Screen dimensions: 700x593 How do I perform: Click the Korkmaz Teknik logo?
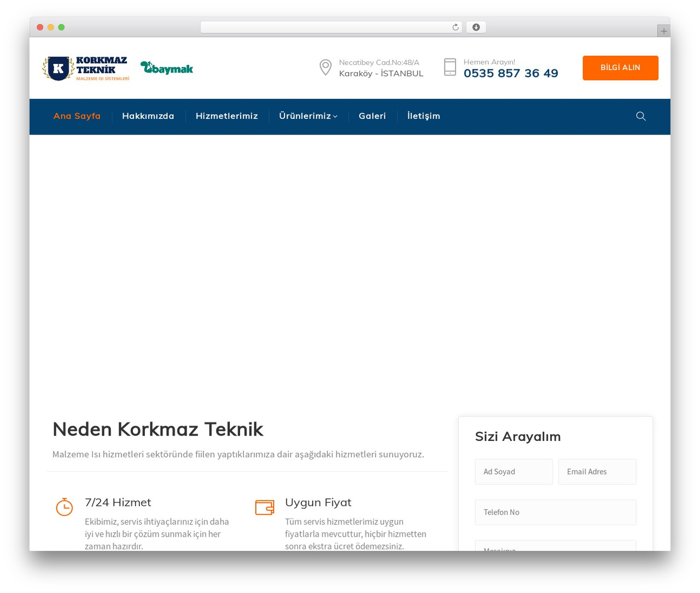tap(86, 68)
